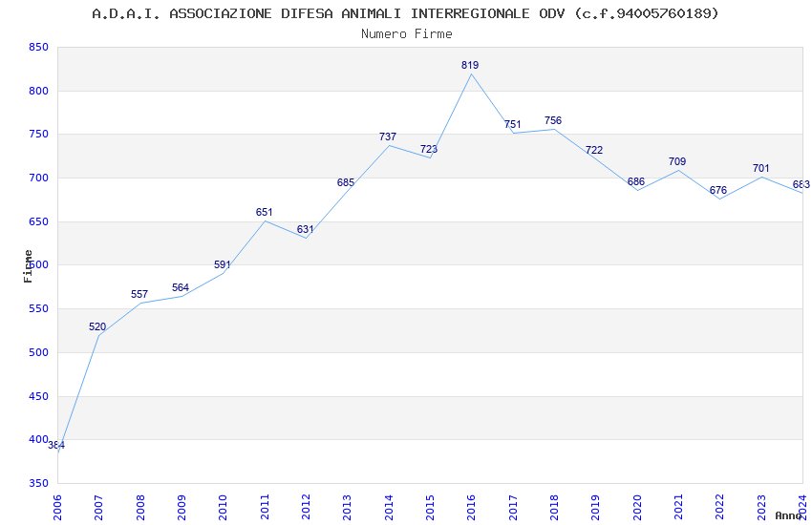
Task: Click the x-axis year 2016
Action: 471,507
